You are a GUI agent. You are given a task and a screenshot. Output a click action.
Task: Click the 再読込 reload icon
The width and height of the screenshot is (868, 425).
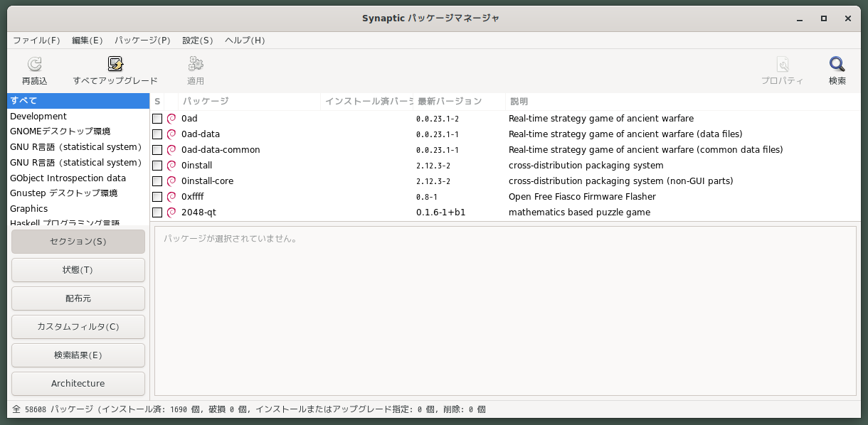pos(34,65)
